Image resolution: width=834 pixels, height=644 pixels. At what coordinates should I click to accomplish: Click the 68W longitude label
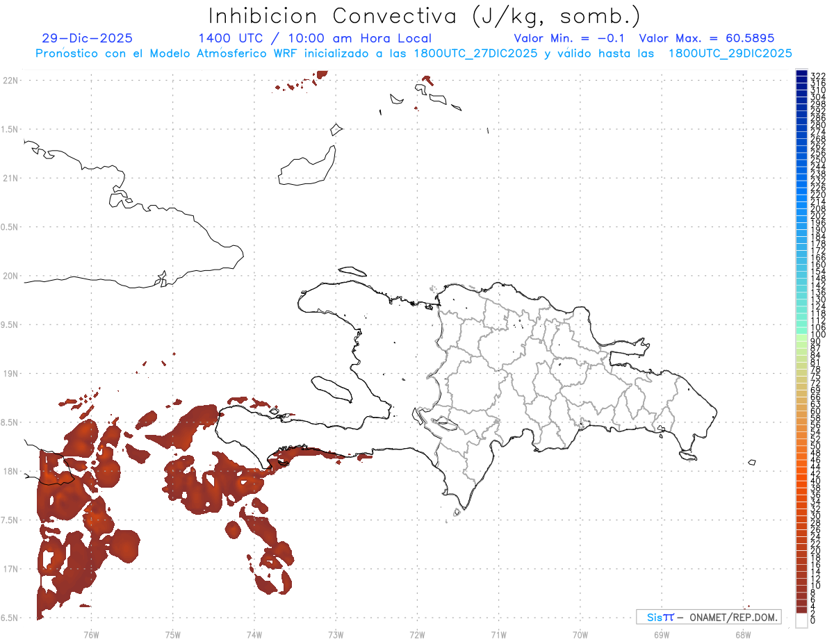pos(743,634)
